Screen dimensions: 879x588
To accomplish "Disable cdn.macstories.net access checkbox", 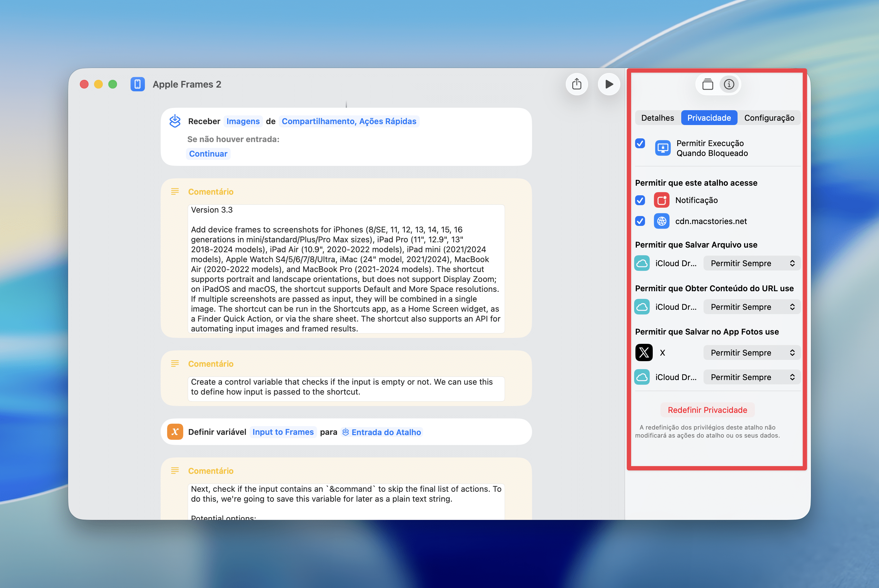I will point(640,221).
